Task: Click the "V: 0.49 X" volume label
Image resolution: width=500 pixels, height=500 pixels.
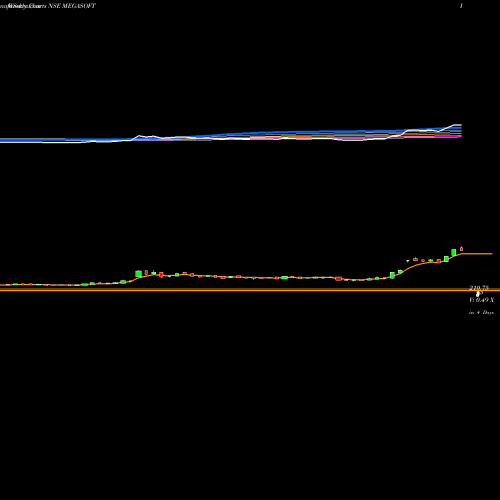Action: [481, 300]
